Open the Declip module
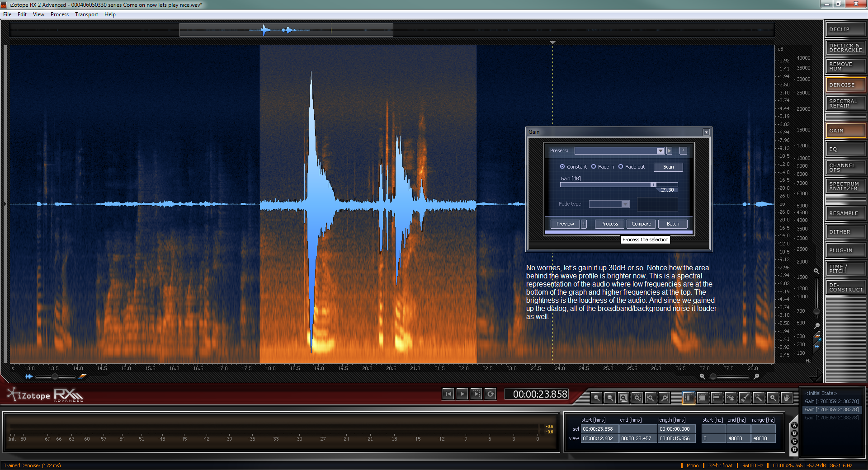Image resolution: width=868 pixels, height=470 pixels. tap(845, 29)
